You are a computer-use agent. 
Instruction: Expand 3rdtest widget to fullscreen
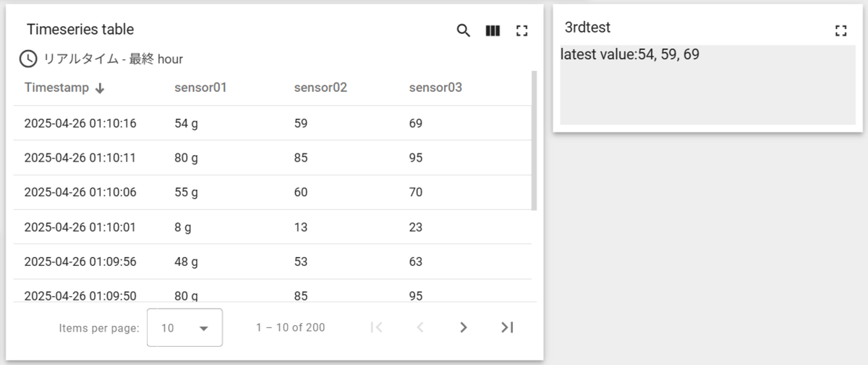[841, 30]
